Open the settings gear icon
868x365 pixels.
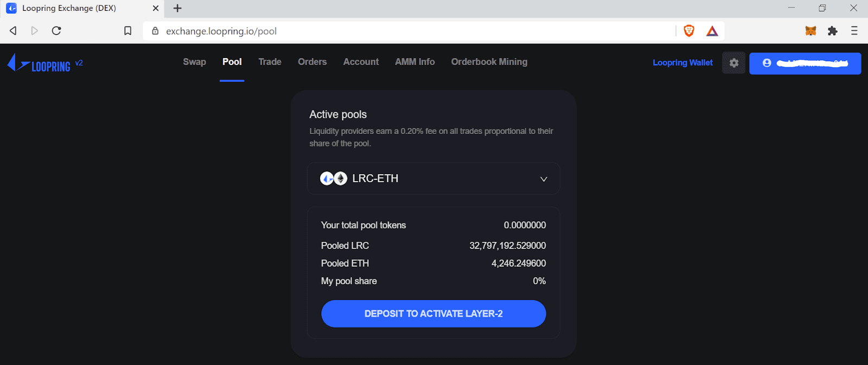733,63
